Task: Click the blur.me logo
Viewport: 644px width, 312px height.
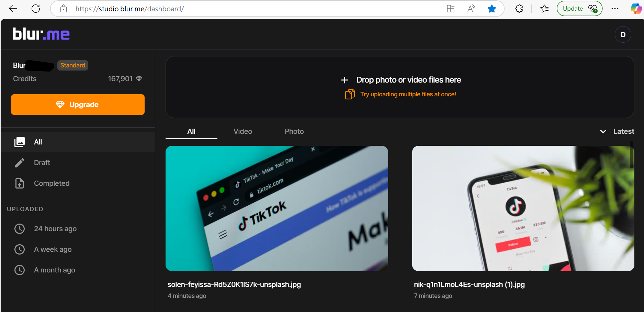Action: [41, 34]
